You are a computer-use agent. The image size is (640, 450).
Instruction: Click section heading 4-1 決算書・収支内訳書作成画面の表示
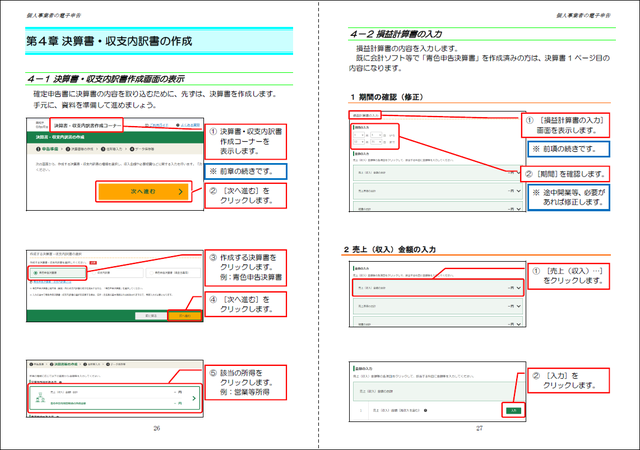click(x=106, y=79)
